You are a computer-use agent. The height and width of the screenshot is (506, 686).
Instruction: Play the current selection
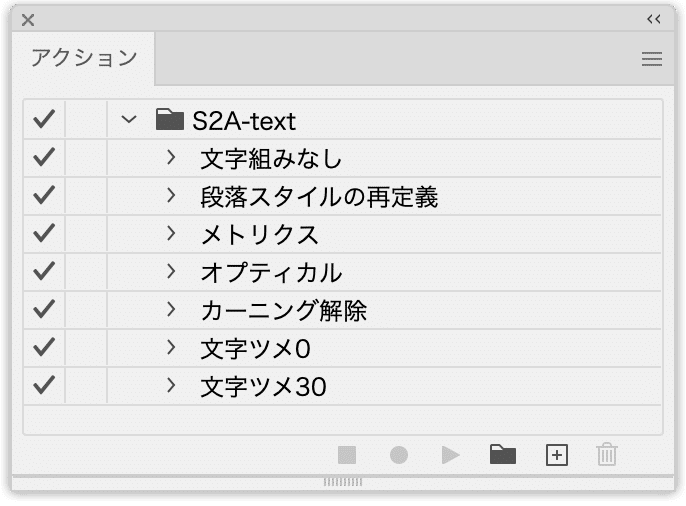click(x=451, y=455)
